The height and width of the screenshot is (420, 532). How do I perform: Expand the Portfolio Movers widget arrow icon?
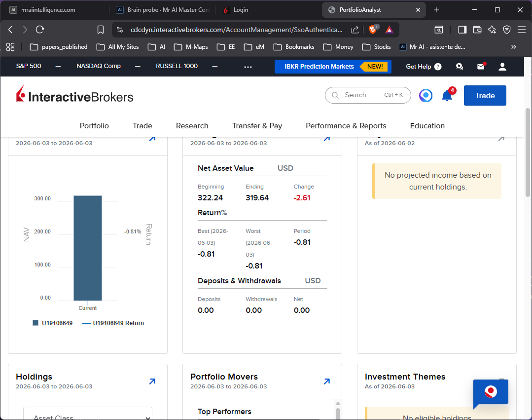327,382
